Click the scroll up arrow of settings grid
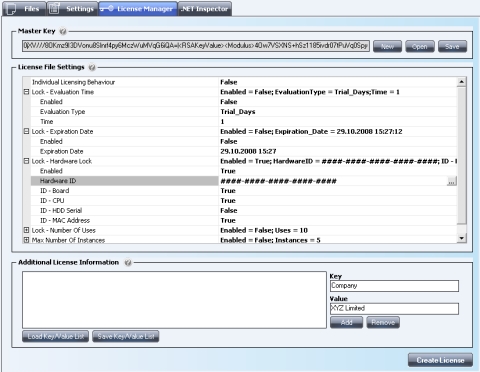Screen dimensions: 480x372 [462, 82]
